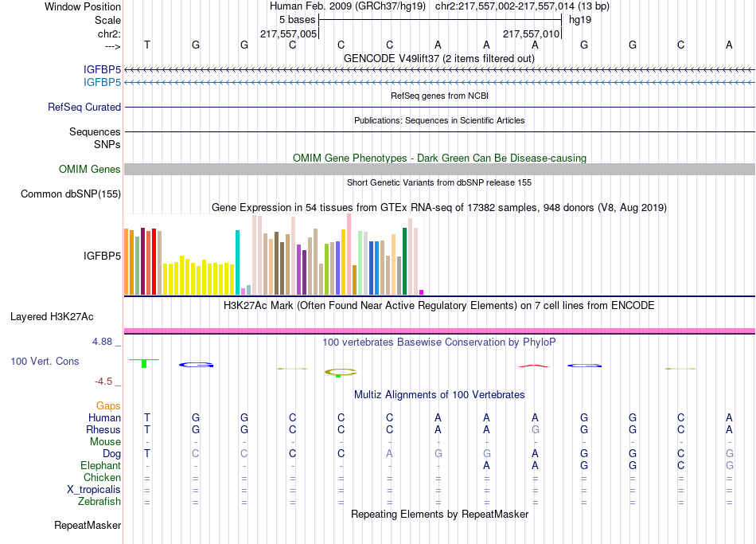Click the RefSeq Curated track label
Viewport: 756px width, 544px height.
(84, 108)
